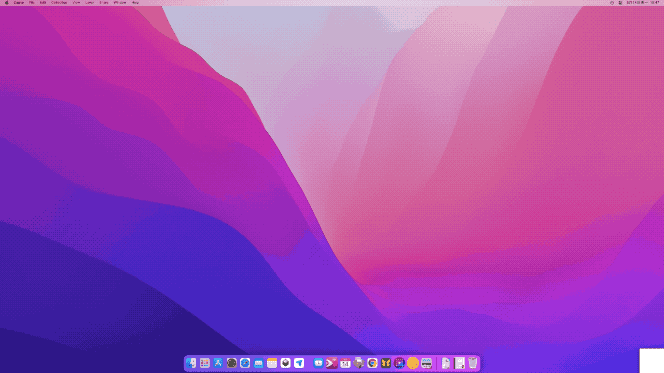This screenshot has height=373, width=664.
Task: Open the File menu in the menu bar
Action: click(x=32, y=3)
